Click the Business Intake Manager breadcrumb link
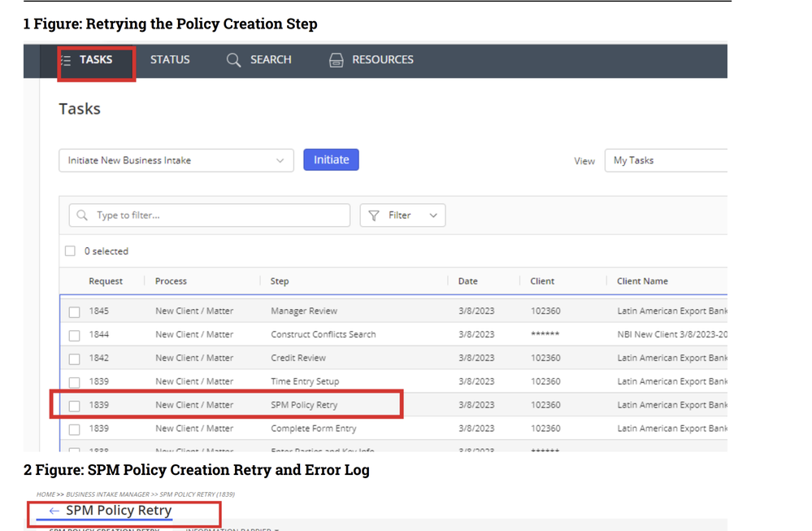The height and width of the screenshot is (531, 812). click(108, 494)
